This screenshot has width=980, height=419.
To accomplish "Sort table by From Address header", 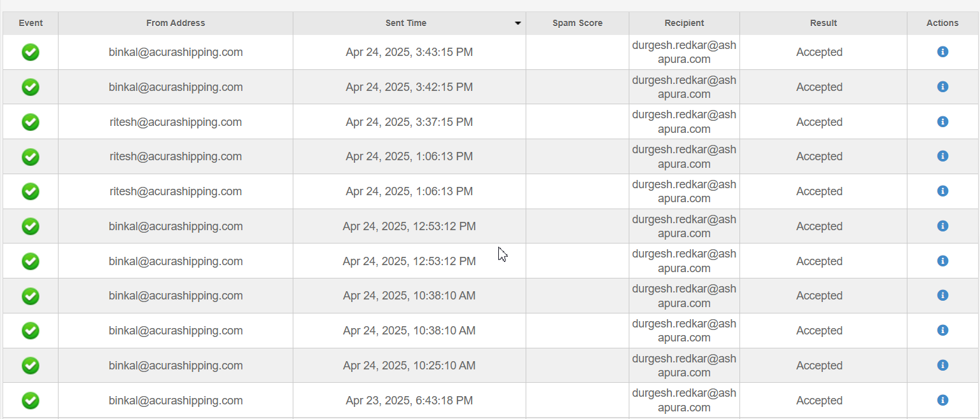I will [x=176, y=23].
